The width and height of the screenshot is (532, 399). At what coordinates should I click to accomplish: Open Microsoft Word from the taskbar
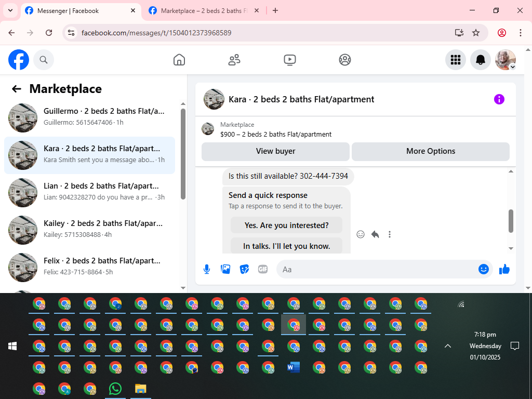coord(294,367)
